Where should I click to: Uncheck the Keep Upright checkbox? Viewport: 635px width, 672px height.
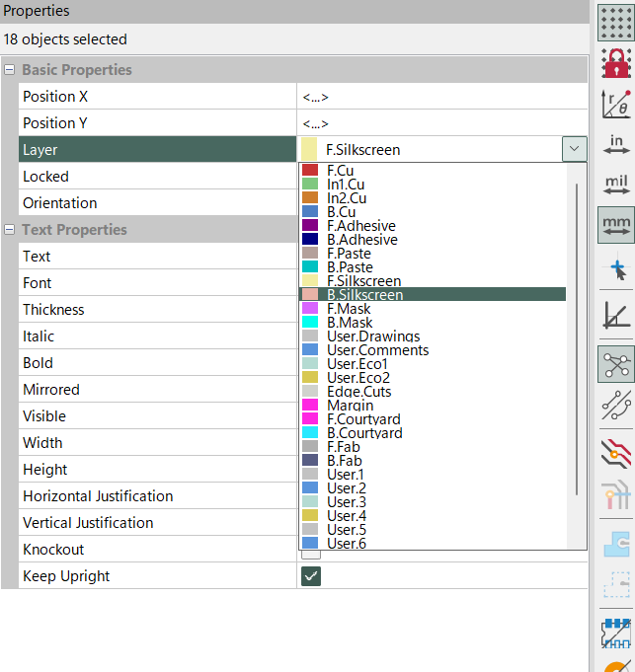(311, 576)
